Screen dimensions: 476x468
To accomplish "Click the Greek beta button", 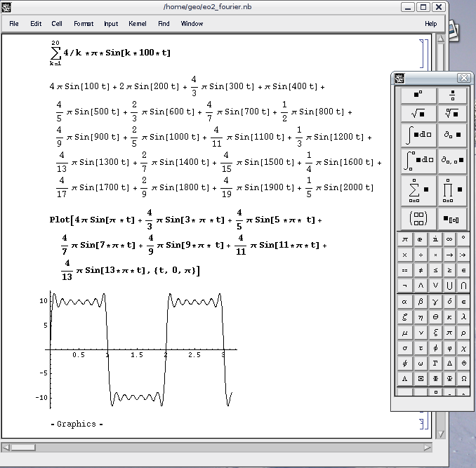I will (x=420, y=302).
